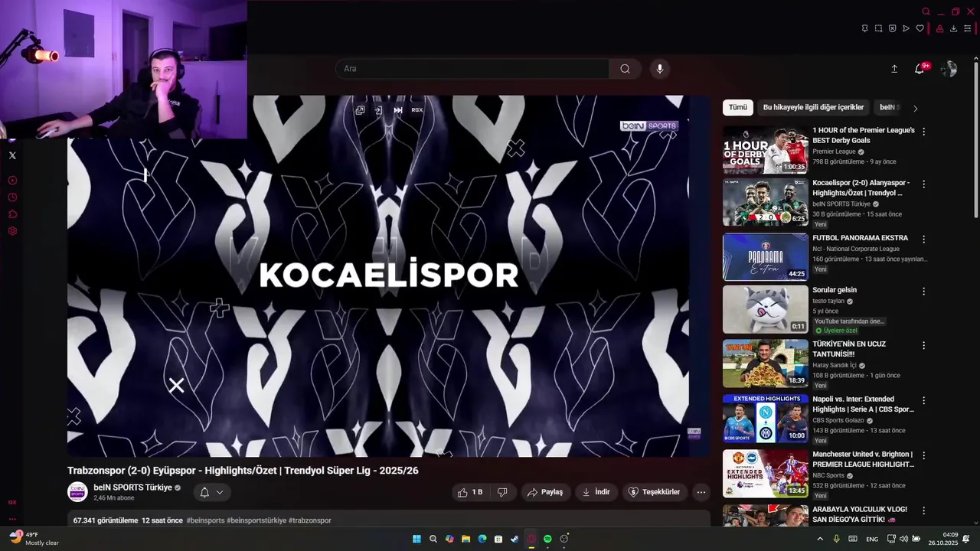Screen dimensions: 980x551
Task: Open Manchester United v. Brighton thumbnail
Action: click(766, 474)
